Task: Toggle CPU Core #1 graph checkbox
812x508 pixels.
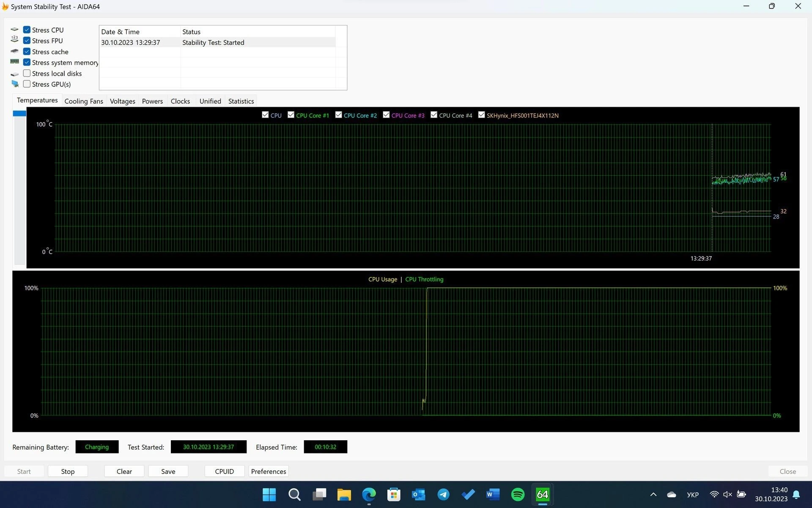Action: point(291,115)
